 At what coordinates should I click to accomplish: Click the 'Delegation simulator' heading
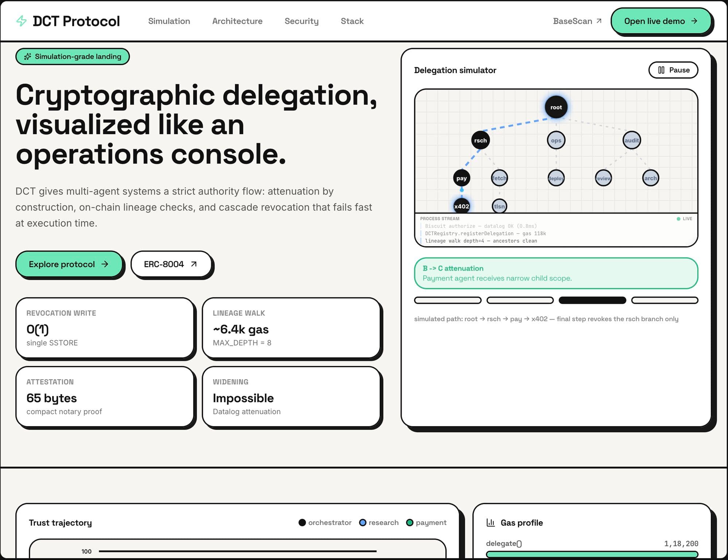455,70
